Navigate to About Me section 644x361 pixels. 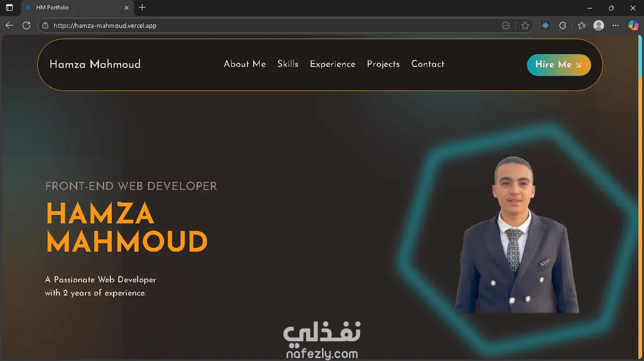[245, 64]
